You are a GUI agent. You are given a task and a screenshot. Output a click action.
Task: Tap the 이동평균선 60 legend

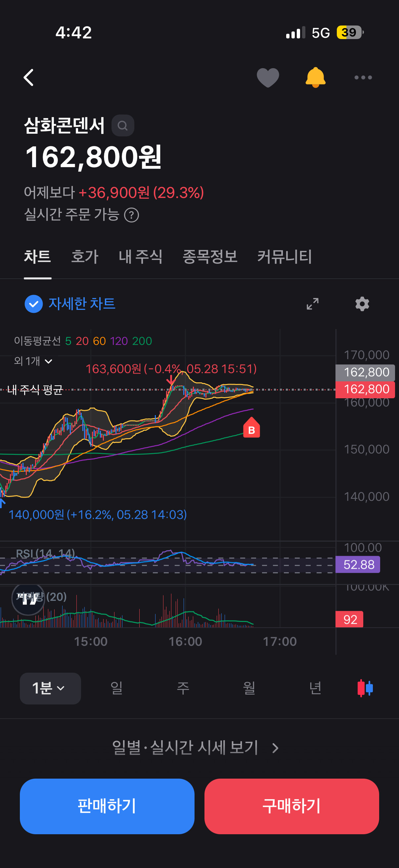[x=99, y=341]
